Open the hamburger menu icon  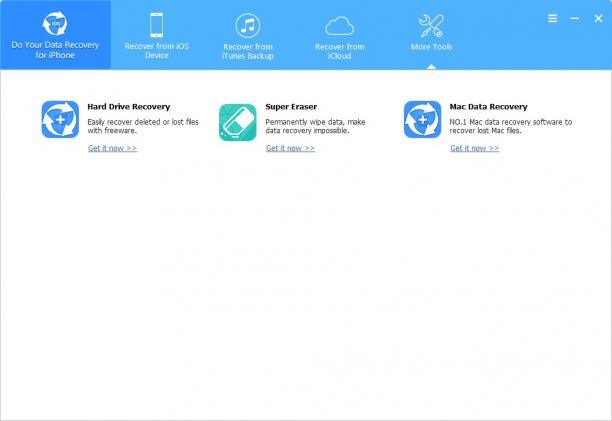(552, 18)
